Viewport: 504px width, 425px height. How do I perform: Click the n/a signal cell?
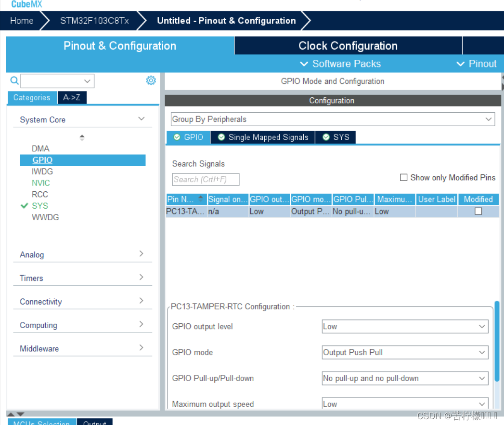point(228,212)
